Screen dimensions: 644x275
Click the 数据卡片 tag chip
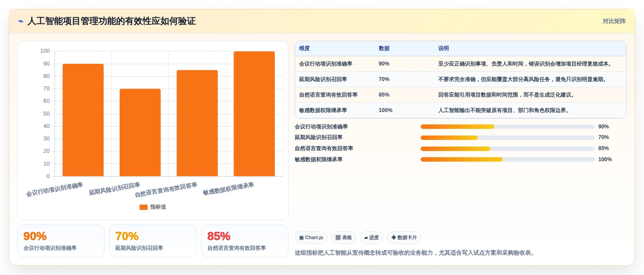click(x=404, y=238)
